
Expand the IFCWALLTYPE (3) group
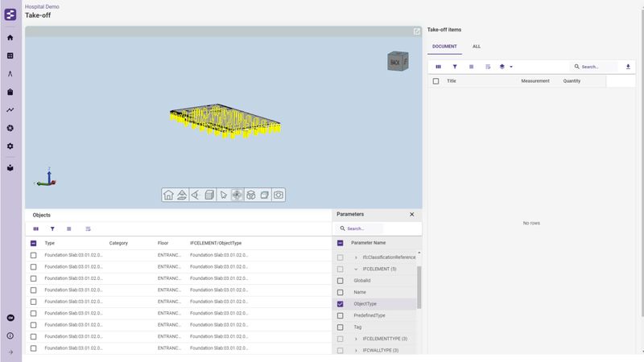pyautogui.click(x=356, y=351)
